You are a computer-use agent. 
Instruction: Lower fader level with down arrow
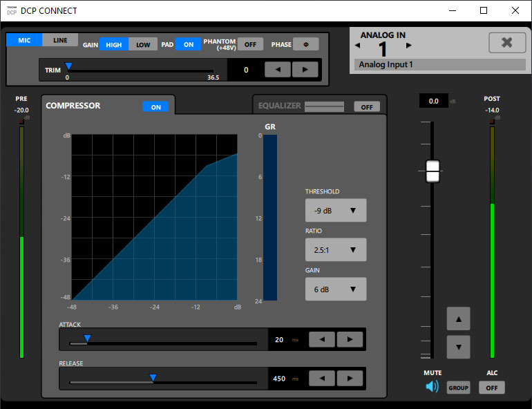tap(458, 347)
